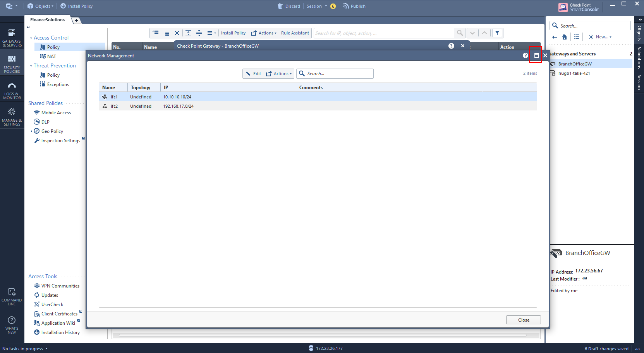This screenshot has width=644, height=353.
Task: Sort interfaces by Topology column header
Action: [x=144, y=88]
